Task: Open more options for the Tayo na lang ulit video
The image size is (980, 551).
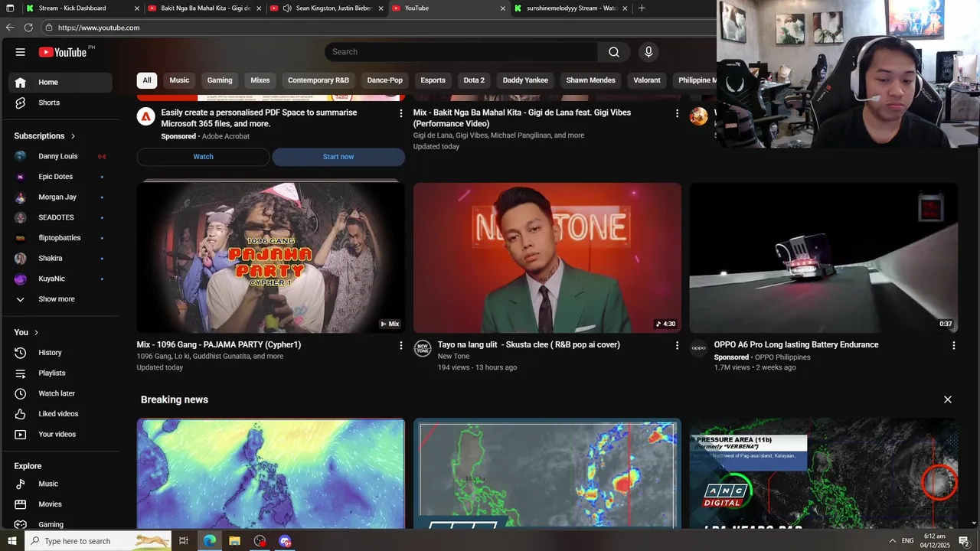Action: [677, 346]
